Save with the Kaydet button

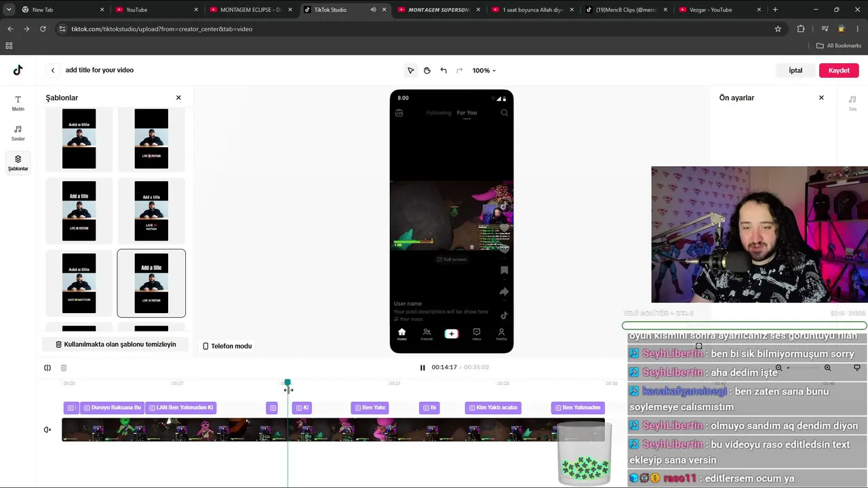point(839,70)
